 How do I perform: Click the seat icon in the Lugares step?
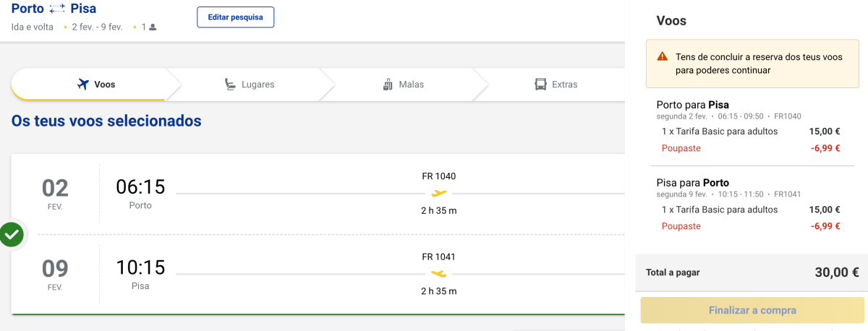coord(230,85)
